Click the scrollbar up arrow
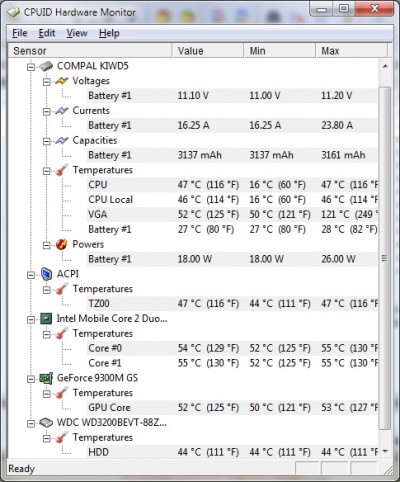 (385, 66)
